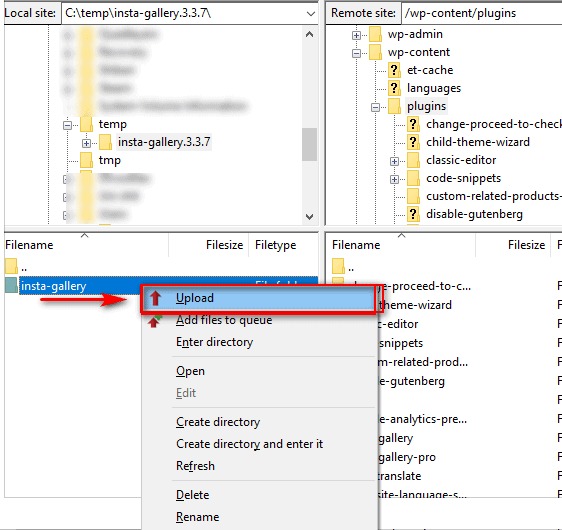Select insta-gallery.3.3.7 in local tree

pyautogui.click(x=164, y=142)
